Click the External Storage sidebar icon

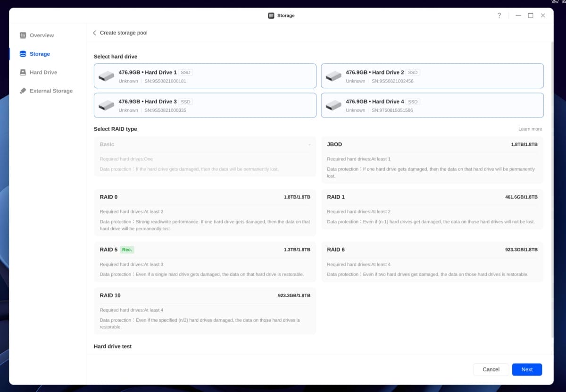coord(23,91)
